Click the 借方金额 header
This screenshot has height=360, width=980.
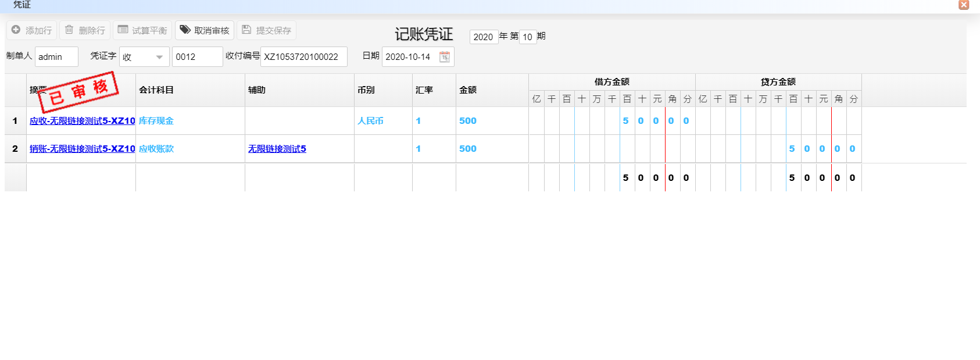pos(612,82)
